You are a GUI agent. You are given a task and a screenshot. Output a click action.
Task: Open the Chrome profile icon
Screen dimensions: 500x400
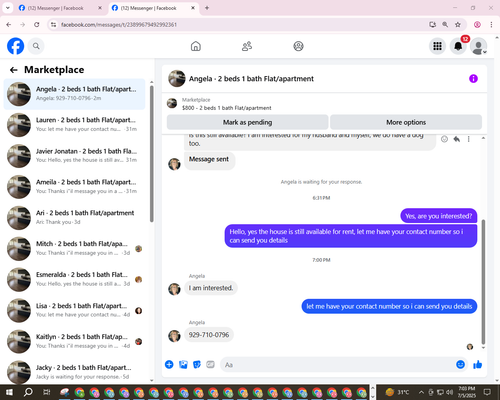(477, 25)
